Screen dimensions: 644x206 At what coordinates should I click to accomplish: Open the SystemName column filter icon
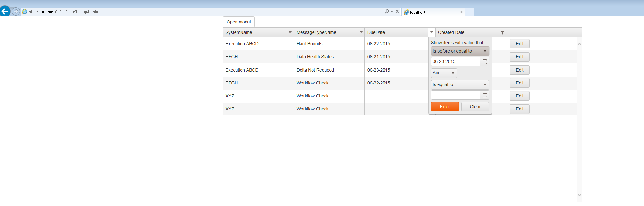[290, 33]
